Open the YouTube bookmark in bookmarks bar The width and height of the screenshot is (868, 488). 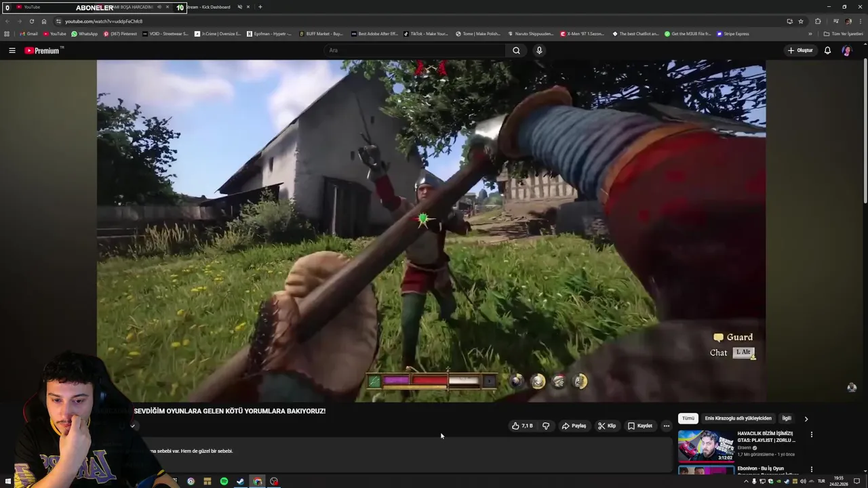55,34
